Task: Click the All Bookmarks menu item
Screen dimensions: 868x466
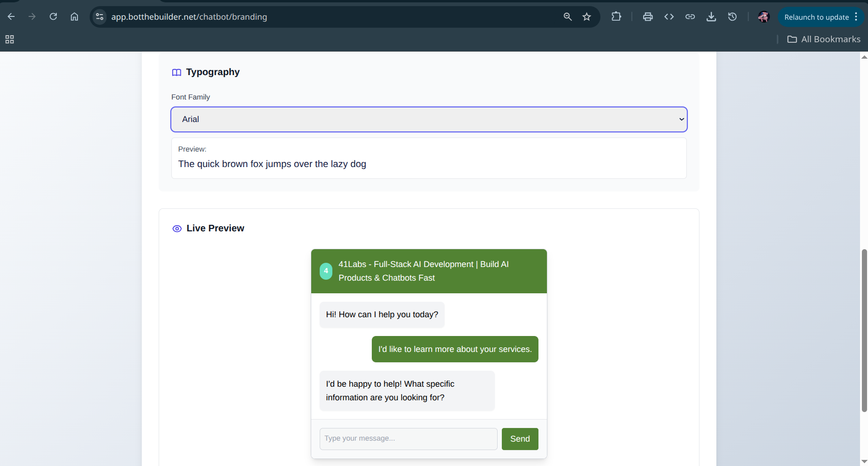Action: pyautogui.click(x=824, y=39)
